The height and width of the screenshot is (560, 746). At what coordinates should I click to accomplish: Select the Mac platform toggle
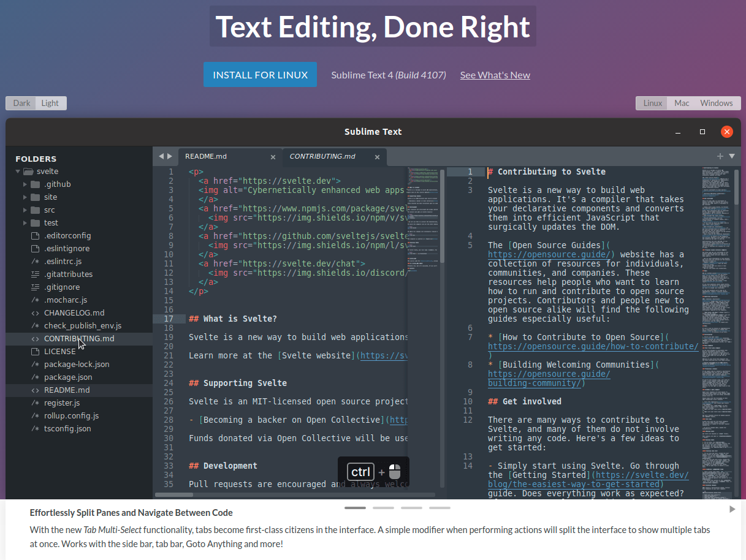(x=682, y=103)
